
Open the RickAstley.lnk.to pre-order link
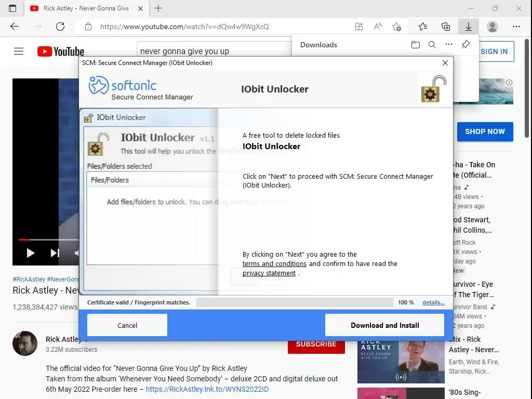(x=207, y=389)
